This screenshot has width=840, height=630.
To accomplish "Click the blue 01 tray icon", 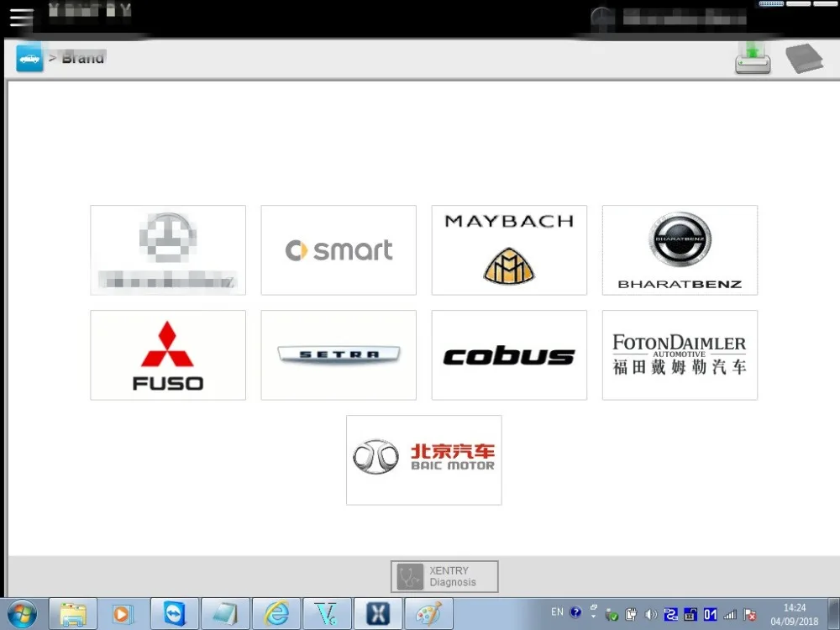I will (711, 615).
